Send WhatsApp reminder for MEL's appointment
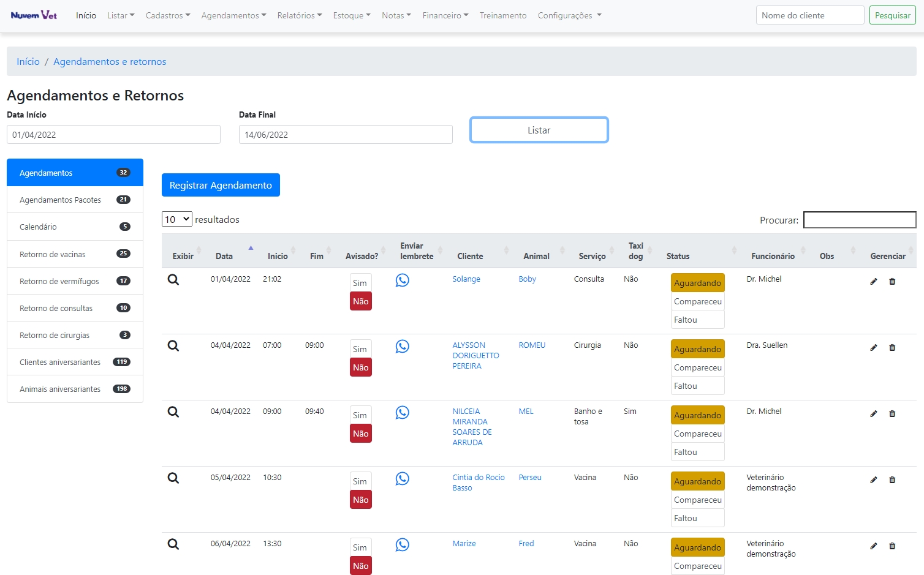This screenshot has height=575, width=924. 402,413
